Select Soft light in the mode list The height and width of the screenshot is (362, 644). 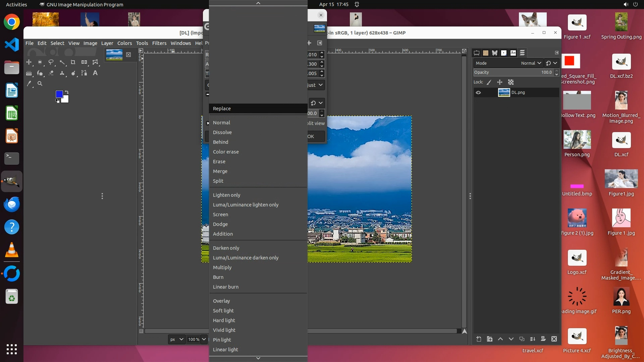point(223,311)
